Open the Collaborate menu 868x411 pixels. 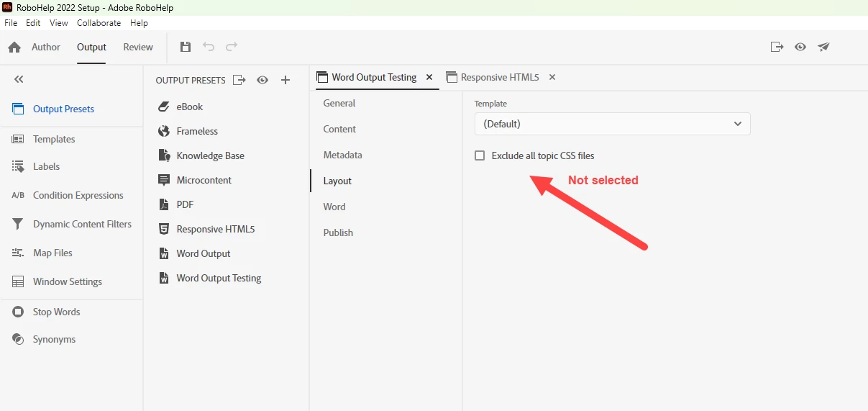click(x=99, y=23)
